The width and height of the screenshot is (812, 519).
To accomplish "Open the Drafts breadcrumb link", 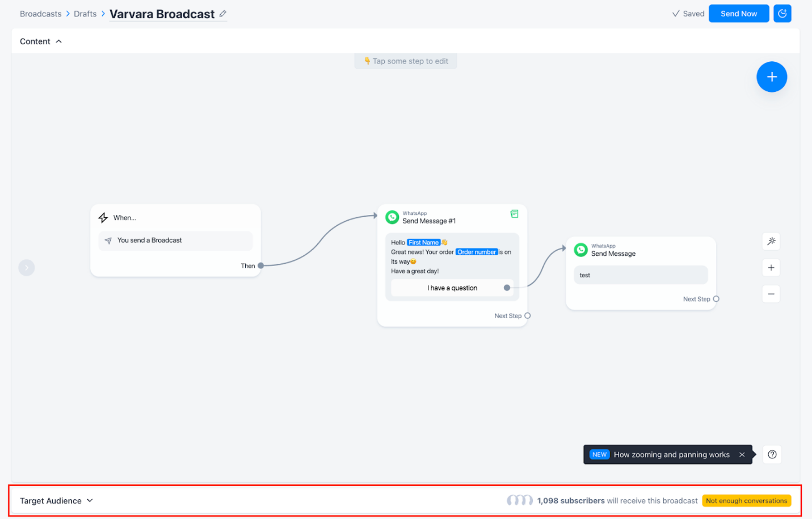I will point(85,14).
